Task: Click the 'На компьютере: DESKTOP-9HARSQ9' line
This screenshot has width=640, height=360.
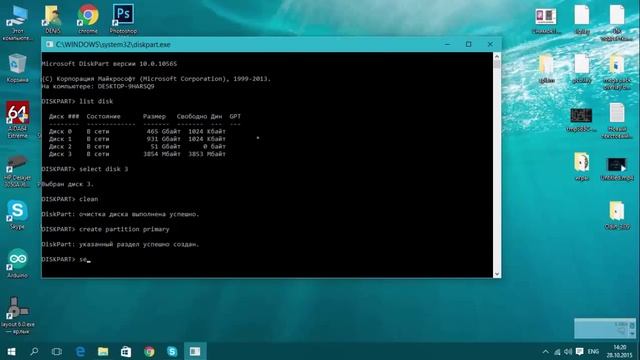Action: (x=98, y=86)
